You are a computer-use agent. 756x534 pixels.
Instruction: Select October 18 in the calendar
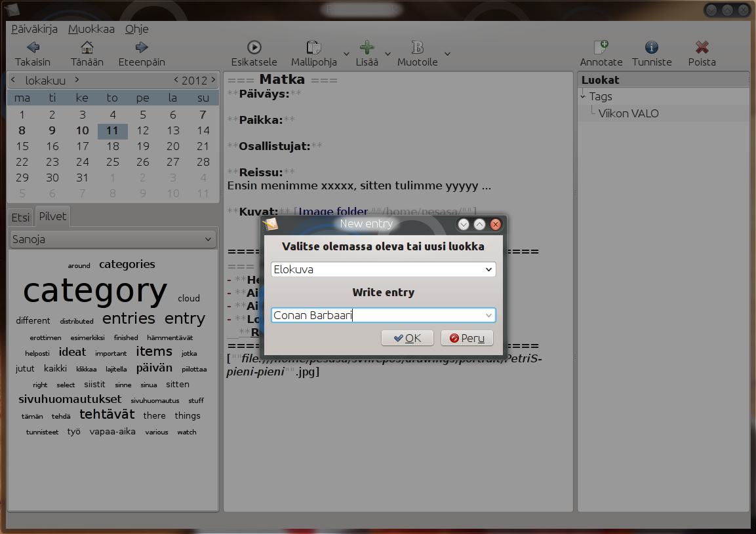click(113, 146)
